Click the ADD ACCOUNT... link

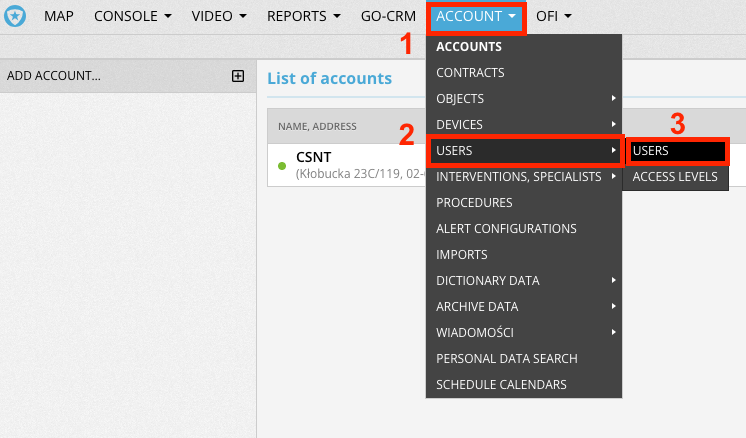click(x=54, y=76)
